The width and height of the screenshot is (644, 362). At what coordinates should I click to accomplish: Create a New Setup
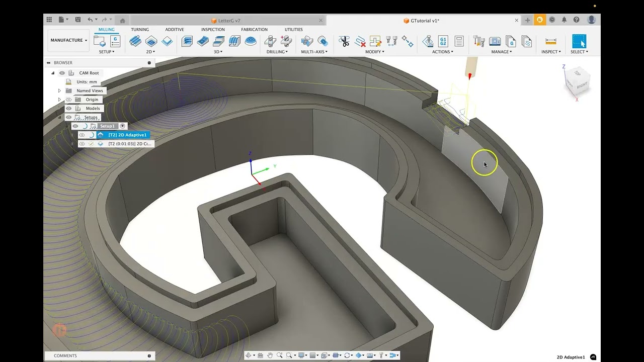(99, 41)
